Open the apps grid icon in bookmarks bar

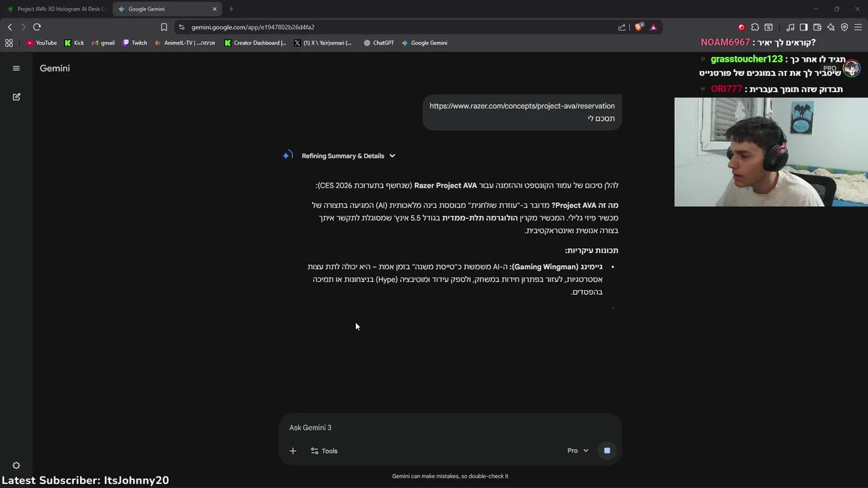9,43
